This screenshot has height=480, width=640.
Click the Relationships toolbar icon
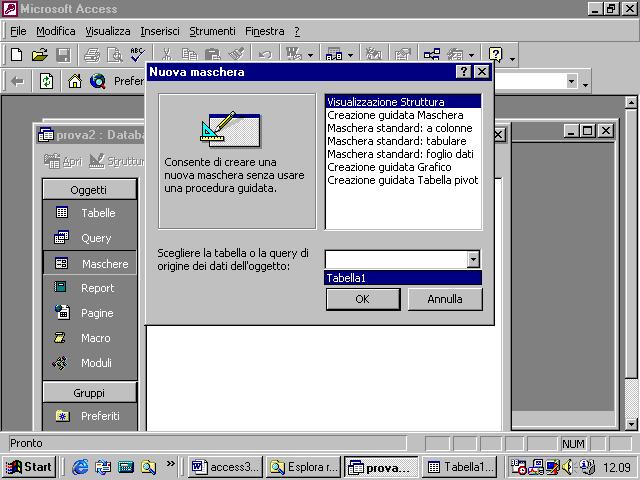click(431, 55)
